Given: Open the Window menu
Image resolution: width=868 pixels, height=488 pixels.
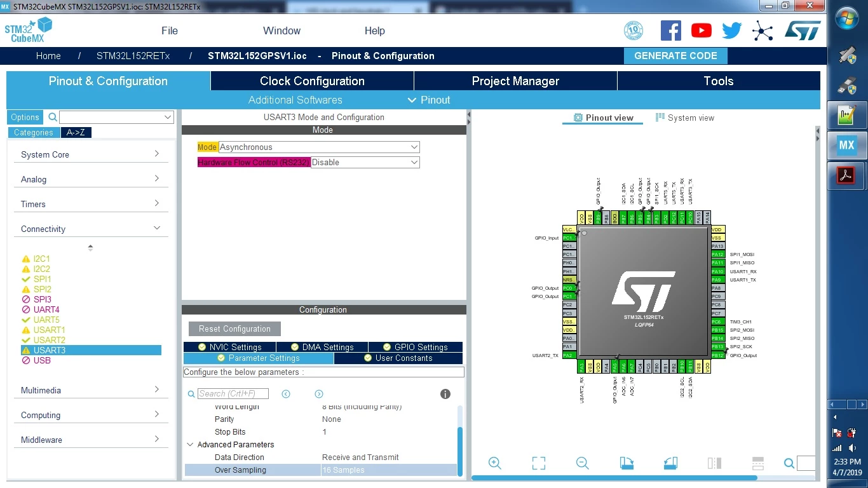Looking at the screenshot, I should (282, 30).
